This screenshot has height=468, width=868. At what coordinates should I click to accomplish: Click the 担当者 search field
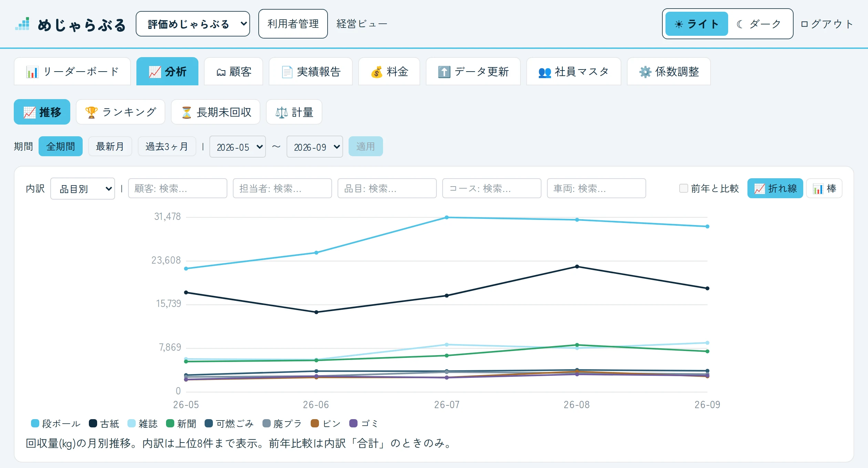coord(282,188)
